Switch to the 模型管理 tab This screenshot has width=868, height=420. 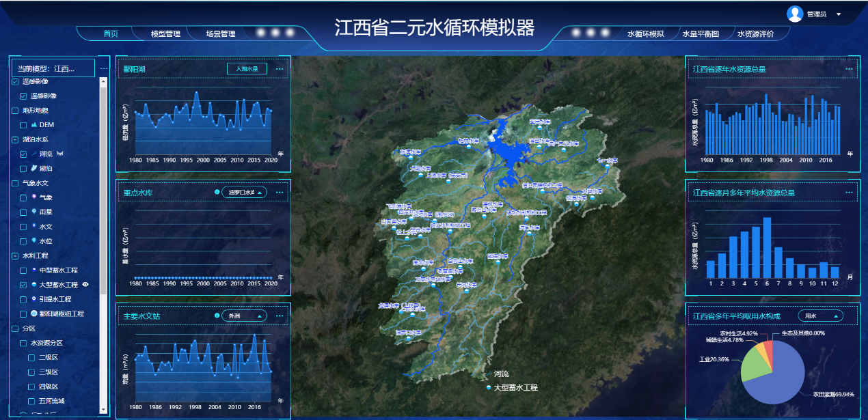tap(165, 33)
